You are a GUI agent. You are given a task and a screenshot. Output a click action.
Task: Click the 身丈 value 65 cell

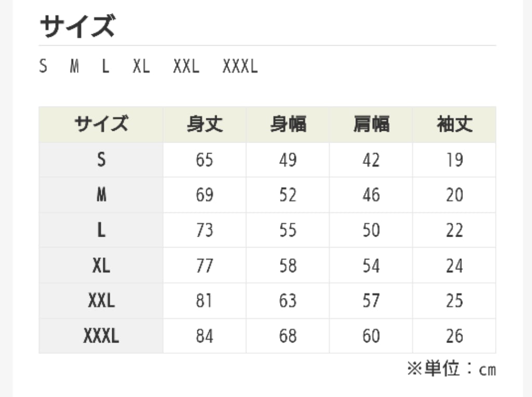(x=205, y=160)
